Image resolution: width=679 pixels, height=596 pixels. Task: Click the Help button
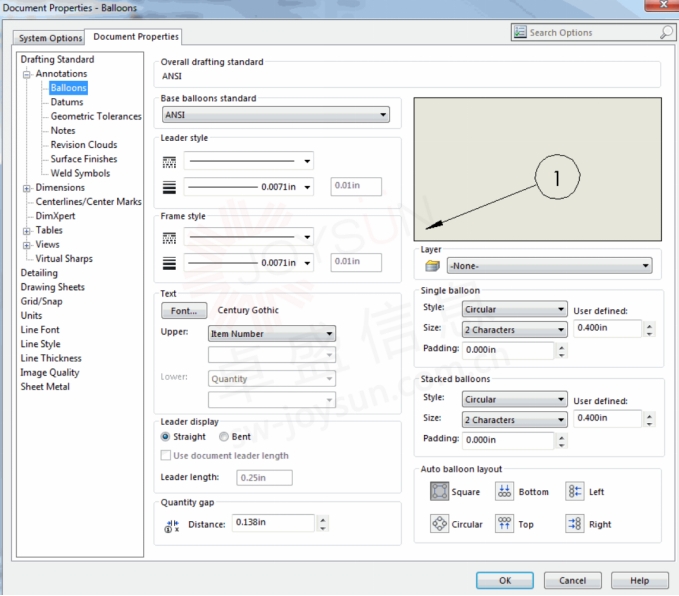click(640, 580)
